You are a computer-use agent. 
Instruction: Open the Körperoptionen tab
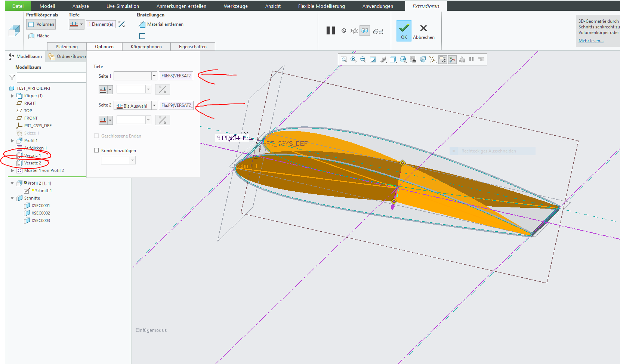(146, 47)
